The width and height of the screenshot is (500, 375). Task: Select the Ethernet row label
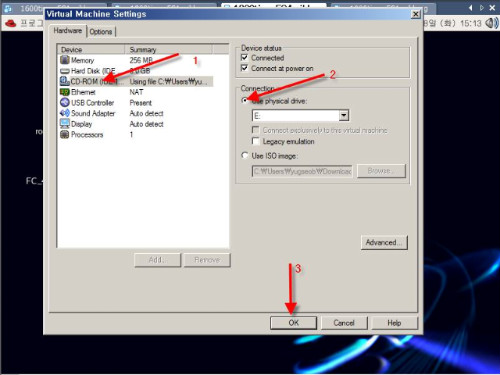pos(83,92)
